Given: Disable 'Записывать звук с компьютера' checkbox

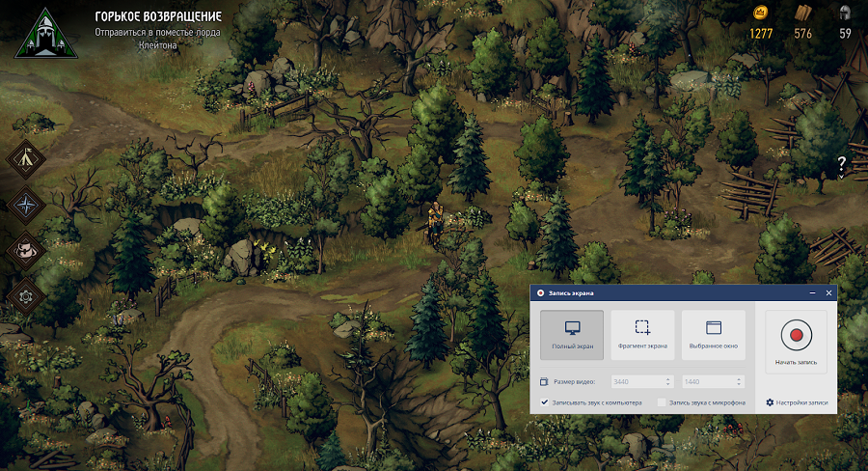Looking at the screenshot, I should 545,402.
